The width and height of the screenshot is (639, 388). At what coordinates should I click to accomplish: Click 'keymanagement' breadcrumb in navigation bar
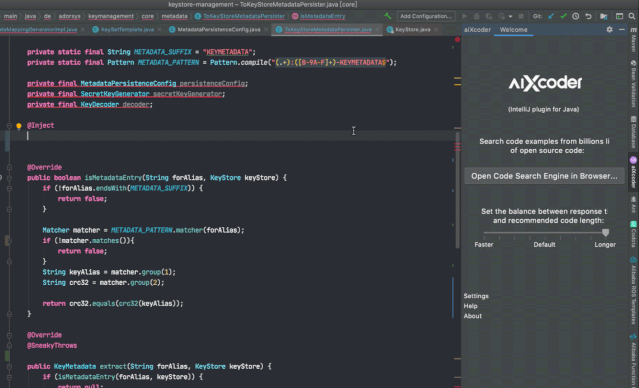[110, 16]
